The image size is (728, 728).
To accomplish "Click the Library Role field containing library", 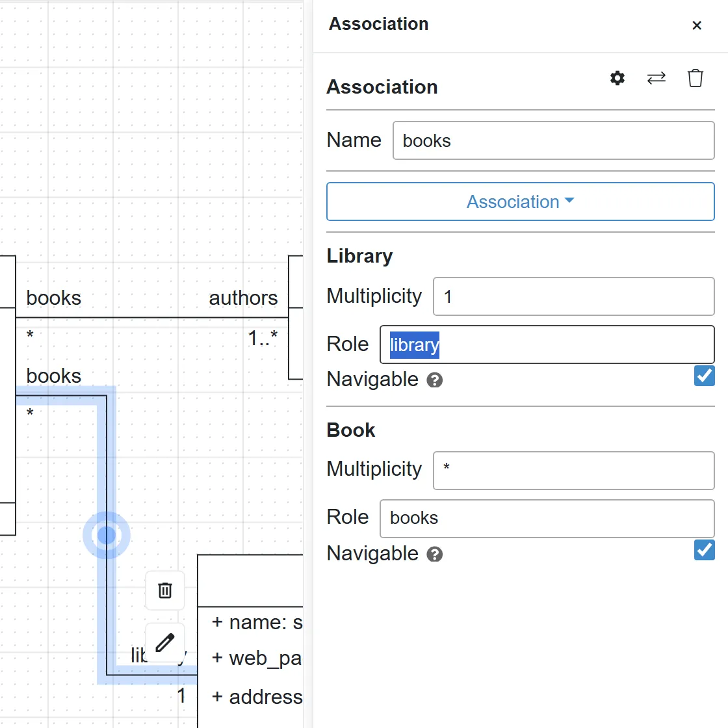I will click(x=547, y=344).
